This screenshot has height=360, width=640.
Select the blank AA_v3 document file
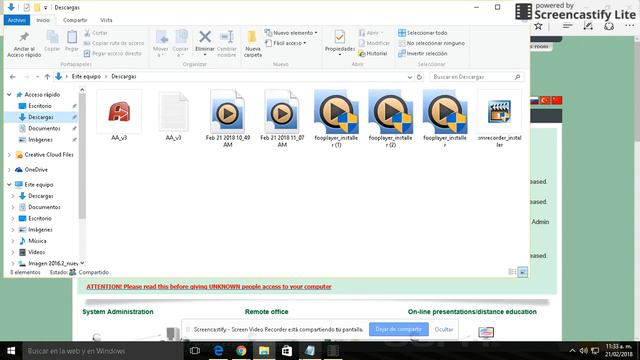(x=173, y=116)
